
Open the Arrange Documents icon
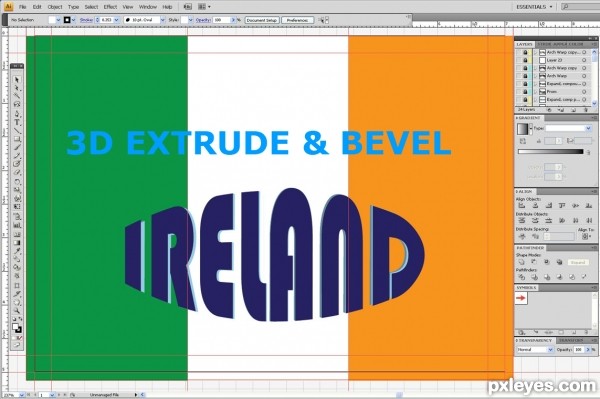pos(204,7)
